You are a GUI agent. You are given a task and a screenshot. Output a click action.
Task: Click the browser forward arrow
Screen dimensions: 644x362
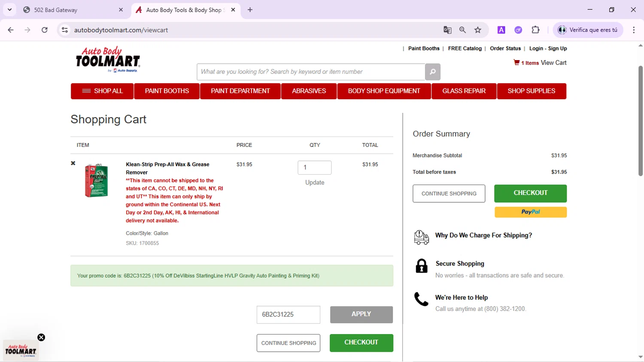pyautogui.click(x=27, y=30)
